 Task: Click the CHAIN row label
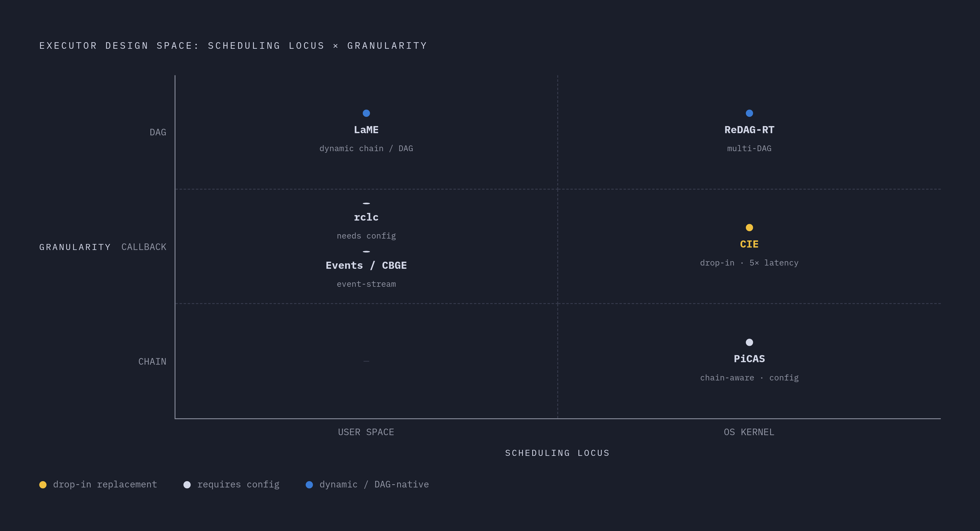pos(152,362)
